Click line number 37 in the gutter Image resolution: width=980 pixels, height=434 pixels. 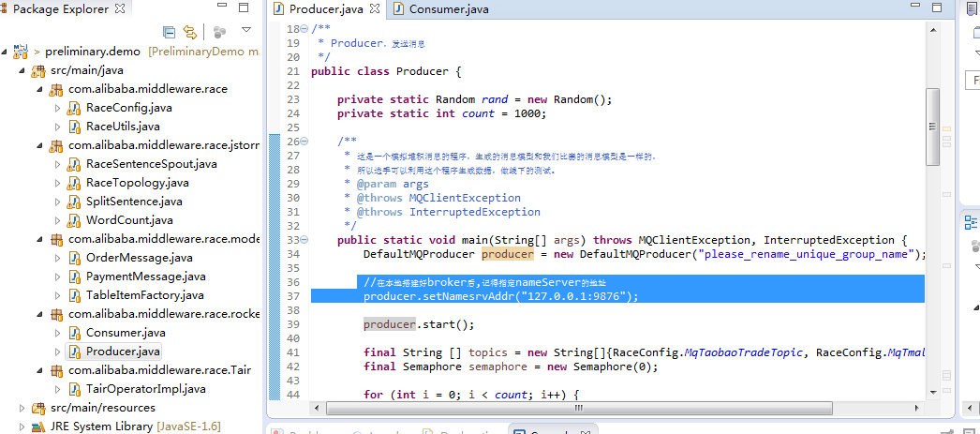[292, 296]
